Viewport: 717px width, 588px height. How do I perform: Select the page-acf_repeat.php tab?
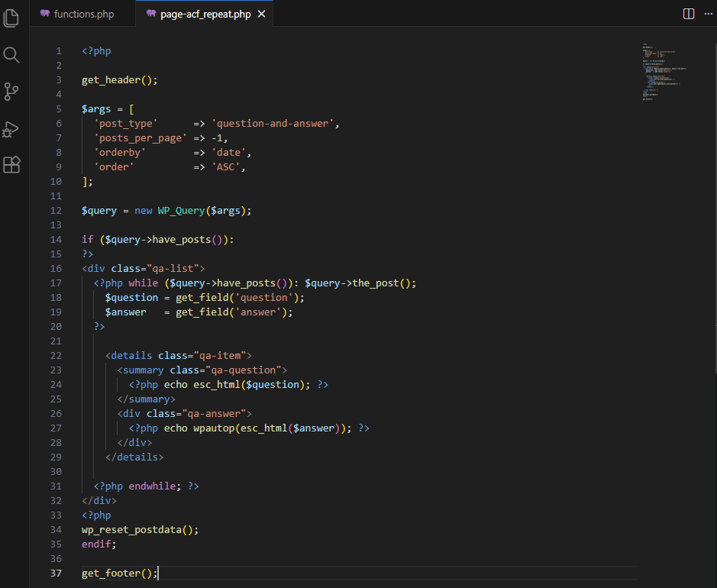point(205,14)
